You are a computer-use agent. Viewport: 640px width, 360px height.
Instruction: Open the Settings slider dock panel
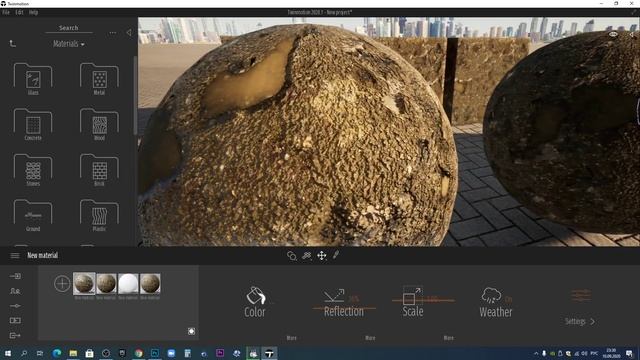point(15,306)
